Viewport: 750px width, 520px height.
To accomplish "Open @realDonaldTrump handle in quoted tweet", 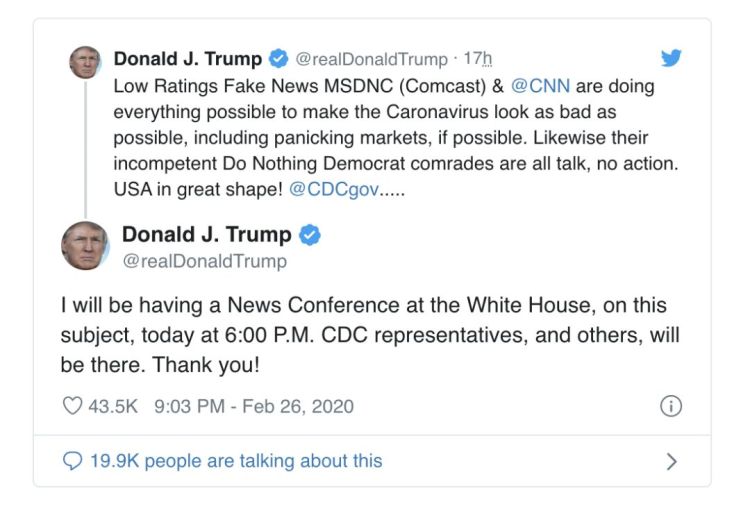I will pyautogui.click(x=371, y=59).
